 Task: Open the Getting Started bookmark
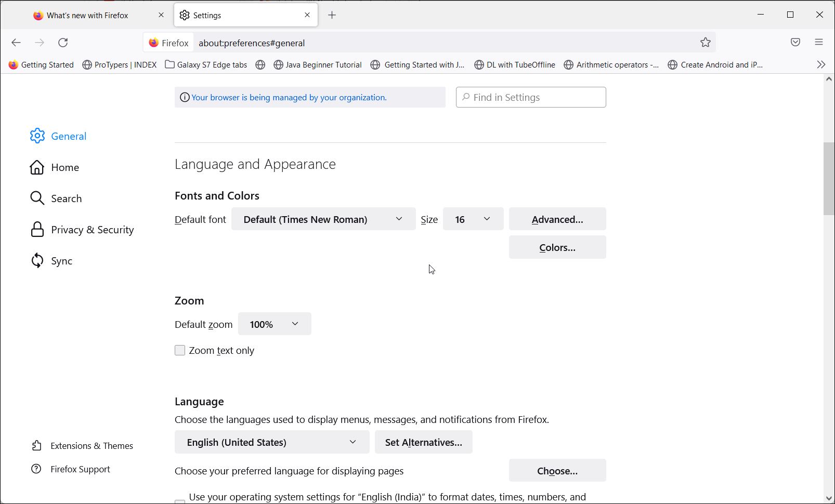[41, 64]
